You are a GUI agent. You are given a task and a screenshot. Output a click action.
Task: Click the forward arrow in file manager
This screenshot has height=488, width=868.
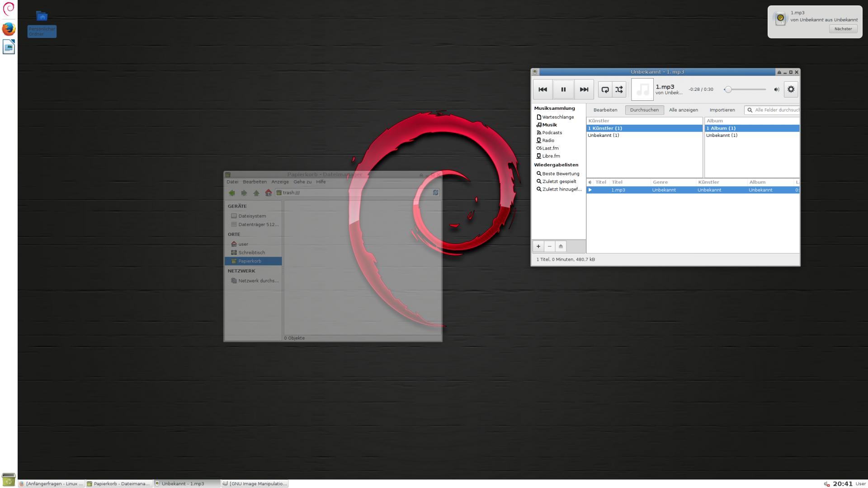point(244,193)
